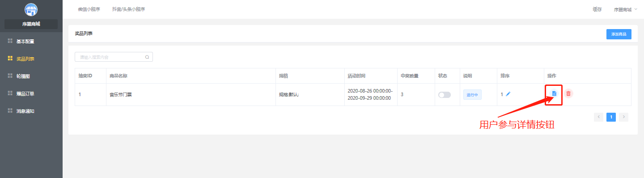Click the shop logo avatar
Image resolution: width=644 pixels, height=178 pixels.
coord(31,10)
